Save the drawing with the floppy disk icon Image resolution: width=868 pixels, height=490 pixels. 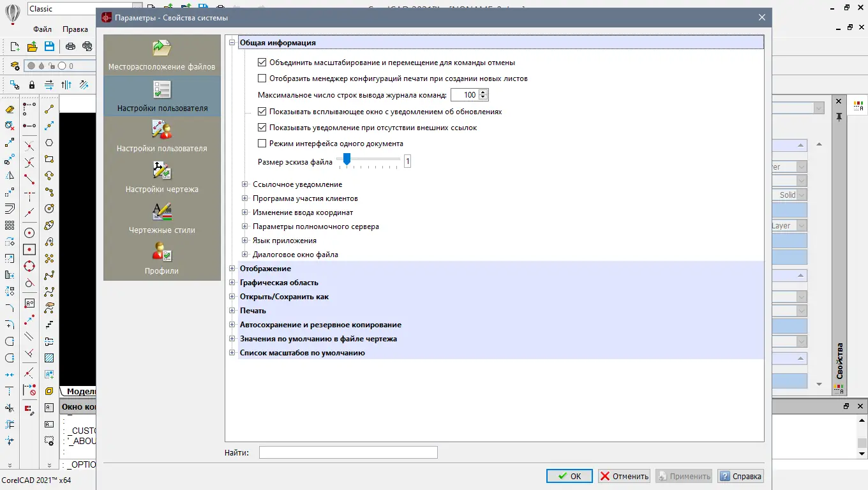(49, 46)
